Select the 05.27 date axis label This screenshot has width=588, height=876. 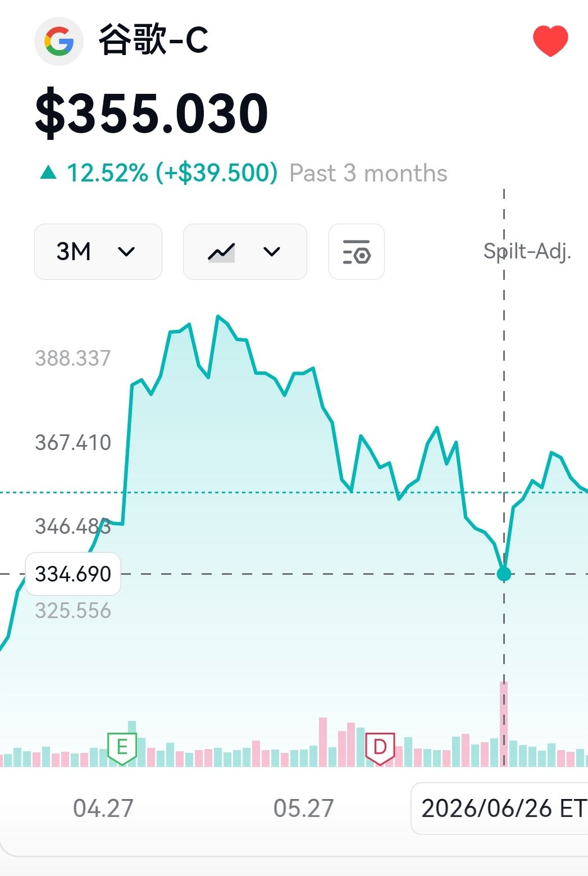304,809
